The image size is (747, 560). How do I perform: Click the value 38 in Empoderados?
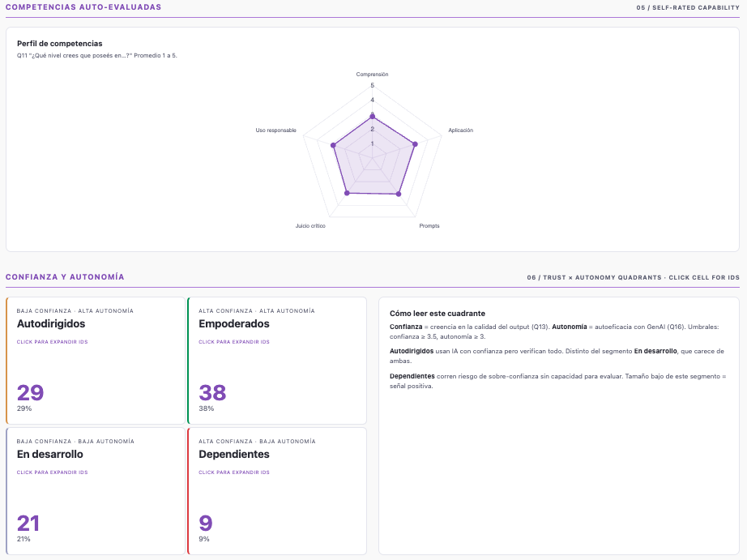[x=212, y=393]
